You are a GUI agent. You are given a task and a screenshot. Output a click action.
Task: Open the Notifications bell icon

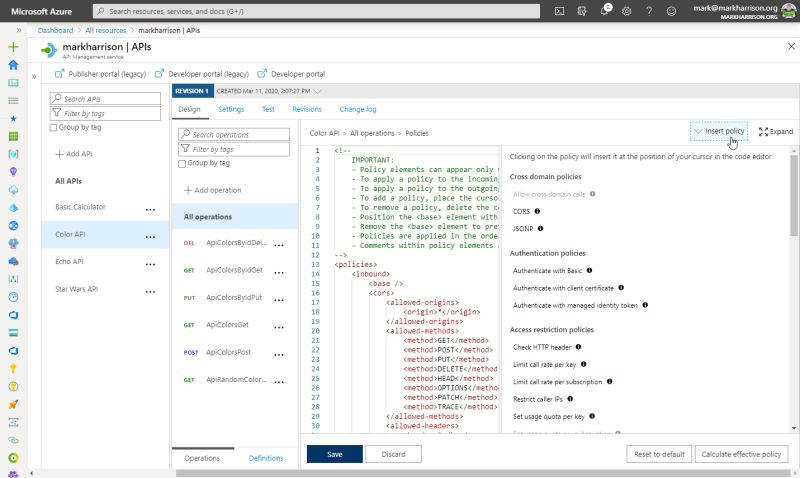tap(605, 10)
